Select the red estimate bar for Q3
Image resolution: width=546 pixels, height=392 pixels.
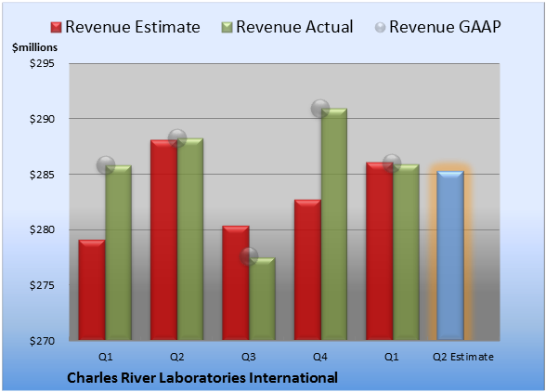(236, 283)
